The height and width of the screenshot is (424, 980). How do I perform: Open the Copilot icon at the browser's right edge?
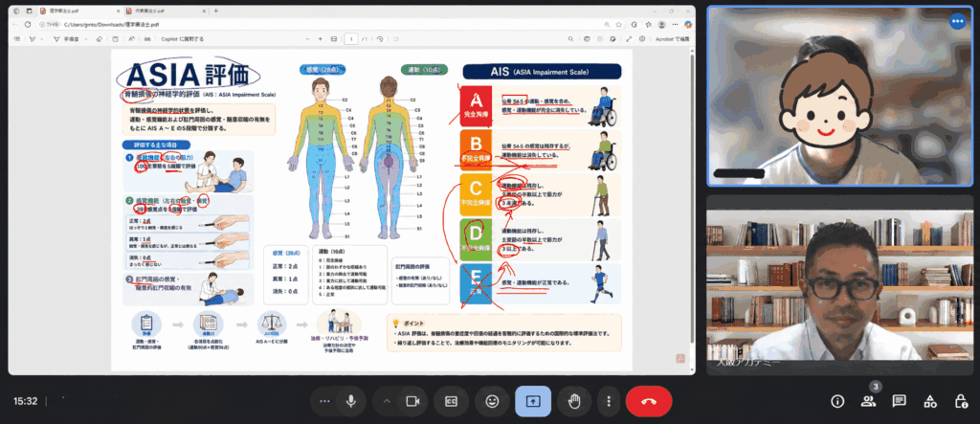[x=688, y=24]
